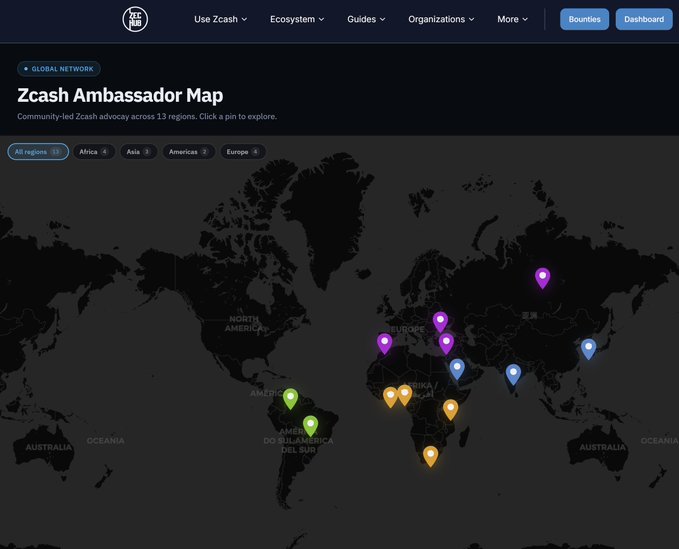Select the orange pin over South Africa

click(x=430, y=456)
